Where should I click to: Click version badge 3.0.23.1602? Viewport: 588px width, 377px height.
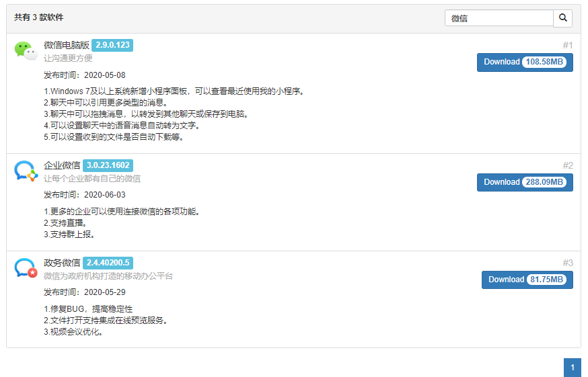pyautogui.click(x=108, y=165)
